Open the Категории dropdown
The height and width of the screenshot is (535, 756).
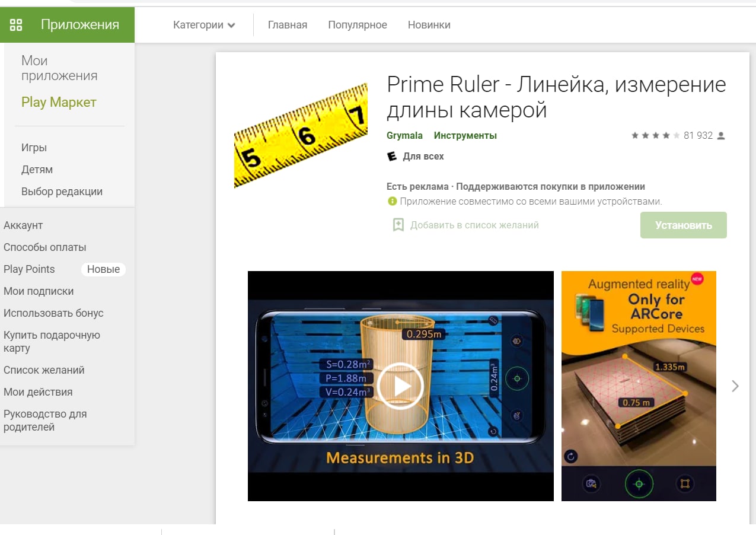204,25
